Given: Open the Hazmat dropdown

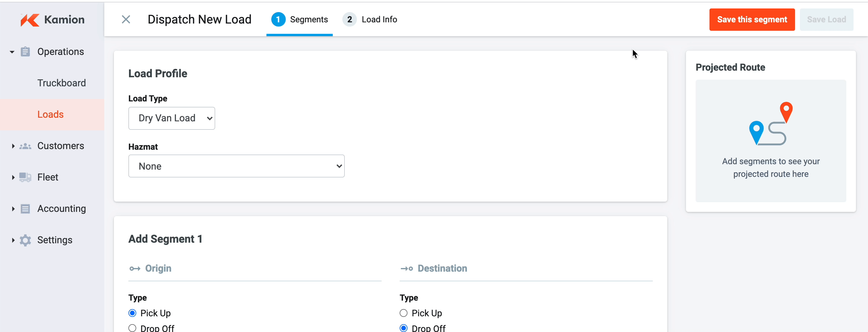Looking at the screenshot, I should pyautogui.click(x=236, y=166).
